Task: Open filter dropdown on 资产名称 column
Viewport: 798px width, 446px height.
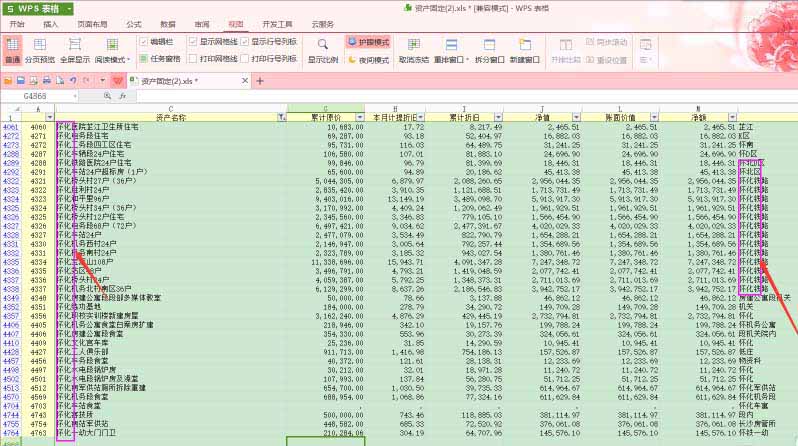Action: (x=281, y=117)
